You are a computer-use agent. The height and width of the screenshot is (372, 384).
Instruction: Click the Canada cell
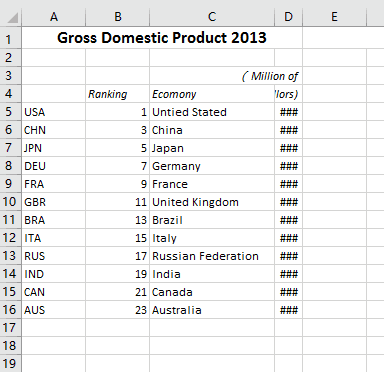pyautogui.click(x=212, y=292)
